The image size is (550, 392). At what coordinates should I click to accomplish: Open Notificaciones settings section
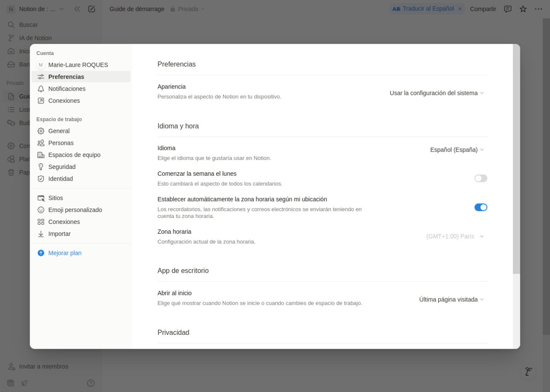click(67, 89)
